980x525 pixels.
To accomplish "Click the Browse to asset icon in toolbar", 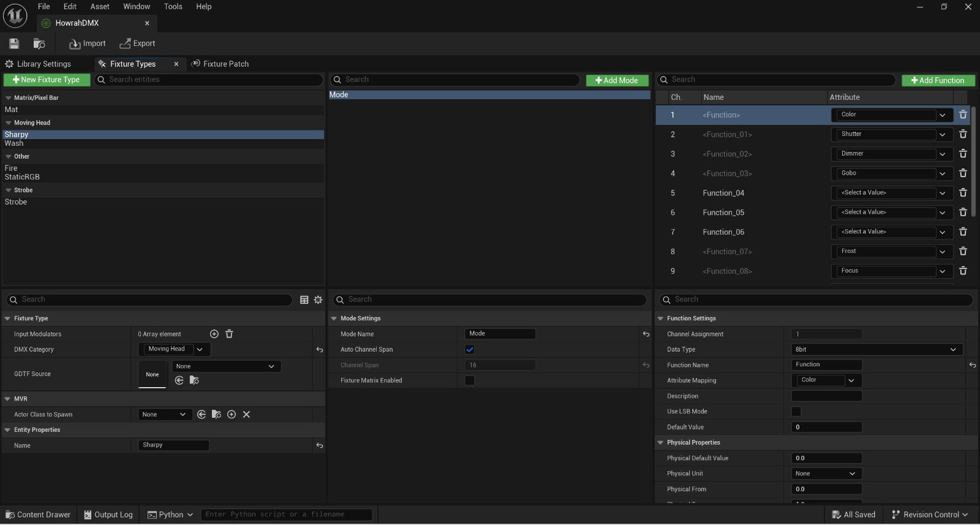I will point(39,43).
